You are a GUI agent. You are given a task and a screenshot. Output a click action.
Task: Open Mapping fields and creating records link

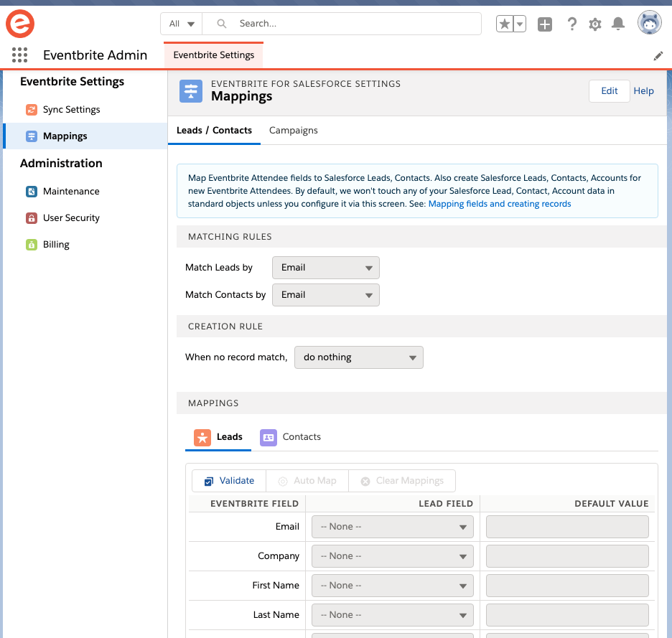(500, 204)
